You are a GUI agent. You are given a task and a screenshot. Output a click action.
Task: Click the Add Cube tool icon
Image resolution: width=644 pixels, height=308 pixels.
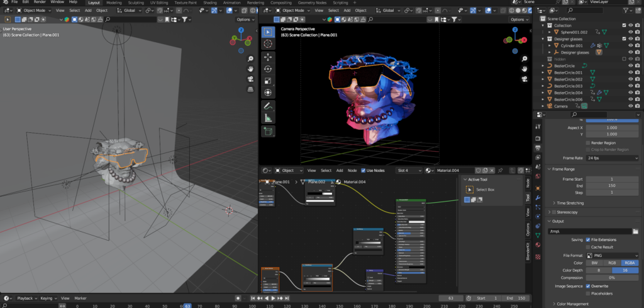(x=268, y=131)
